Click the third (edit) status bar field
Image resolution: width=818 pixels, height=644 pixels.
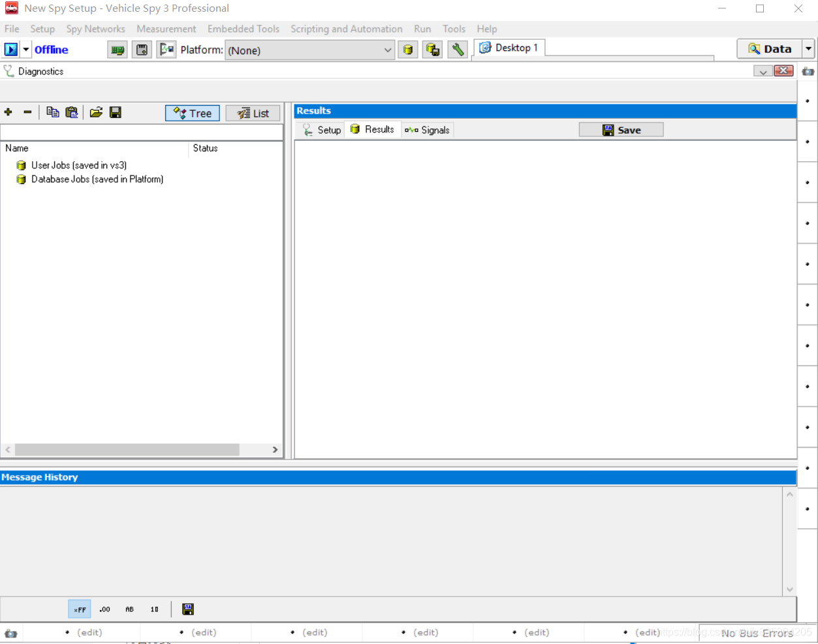coord(315,632)
